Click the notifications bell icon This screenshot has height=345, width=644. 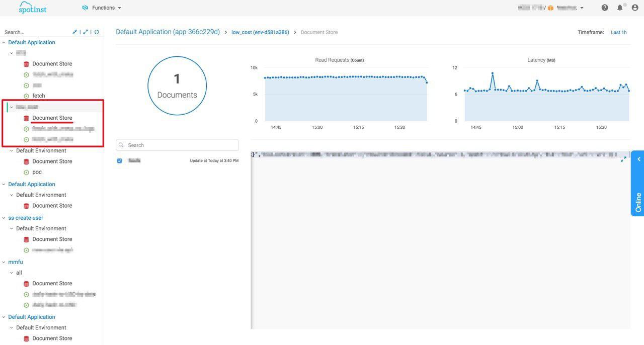click(x=618, y=7)
